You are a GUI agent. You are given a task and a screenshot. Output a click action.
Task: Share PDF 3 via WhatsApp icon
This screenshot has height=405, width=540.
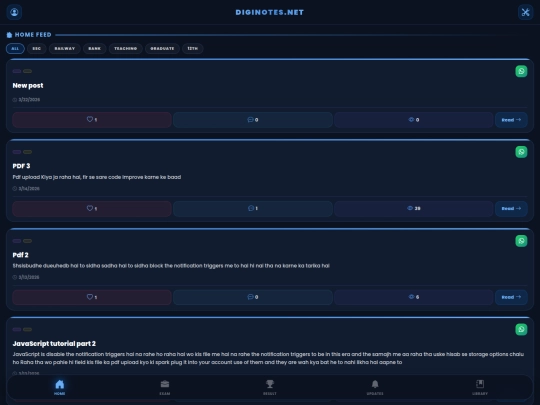pos(521,152)
